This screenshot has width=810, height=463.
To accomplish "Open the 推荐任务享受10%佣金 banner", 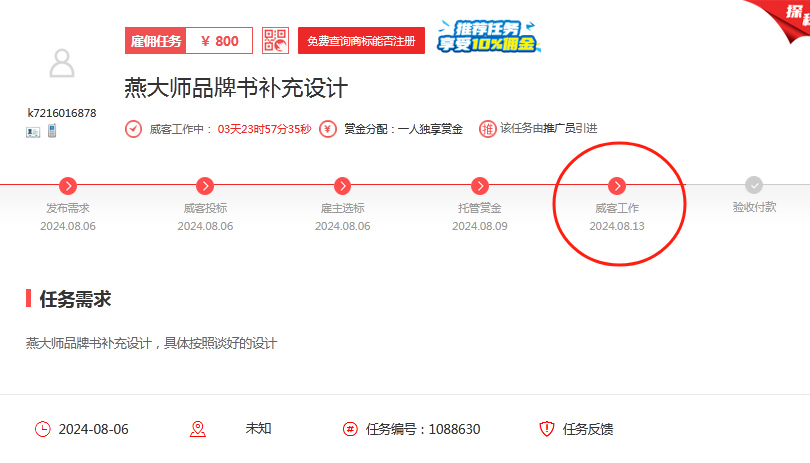I will [489, 36].
